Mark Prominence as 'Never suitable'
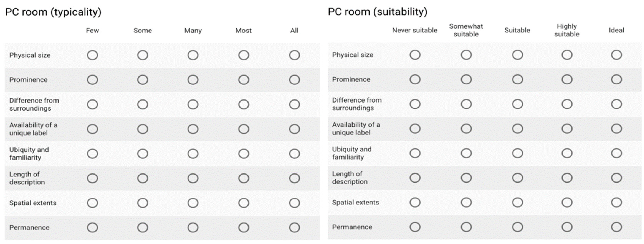 tap(415, 79)
